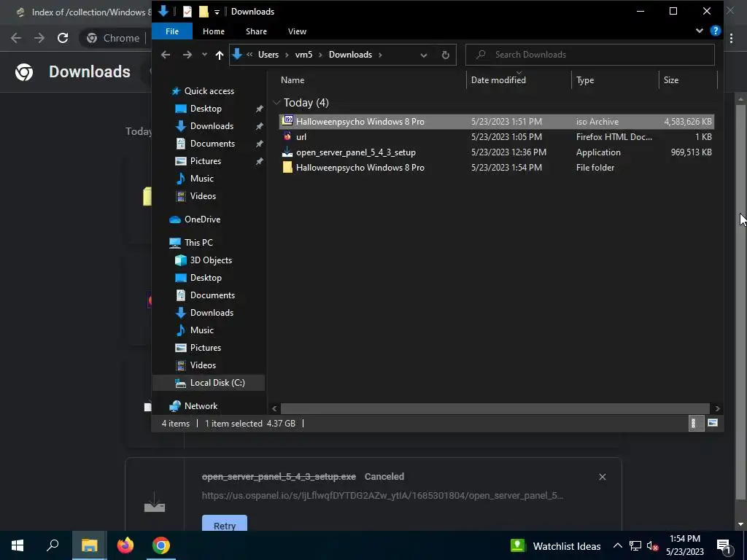Go up one folder level
The image size is (747, 560).
(219, 55)
